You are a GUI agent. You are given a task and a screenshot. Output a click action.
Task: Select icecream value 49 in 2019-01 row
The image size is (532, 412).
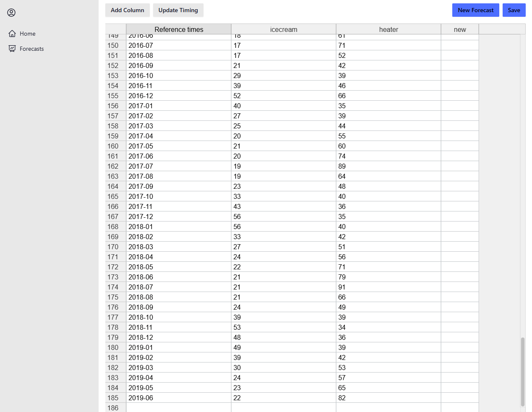tap(284, 347)
